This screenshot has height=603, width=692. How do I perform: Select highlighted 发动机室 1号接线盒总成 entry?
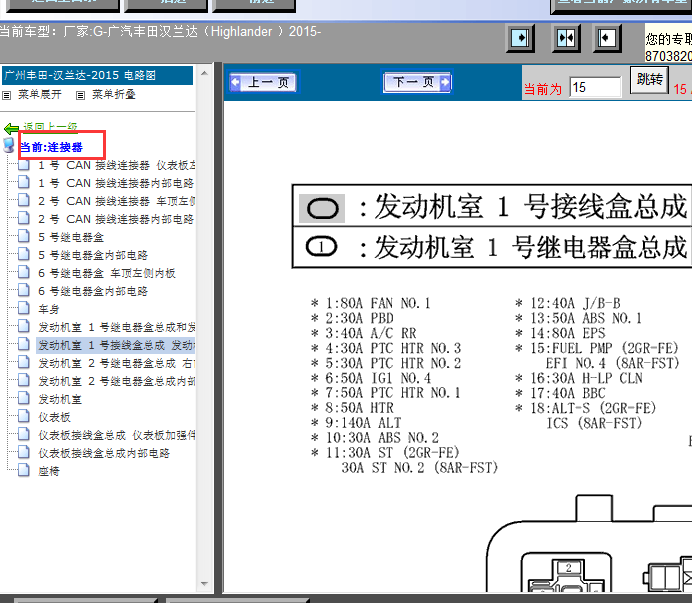(116, 345)
